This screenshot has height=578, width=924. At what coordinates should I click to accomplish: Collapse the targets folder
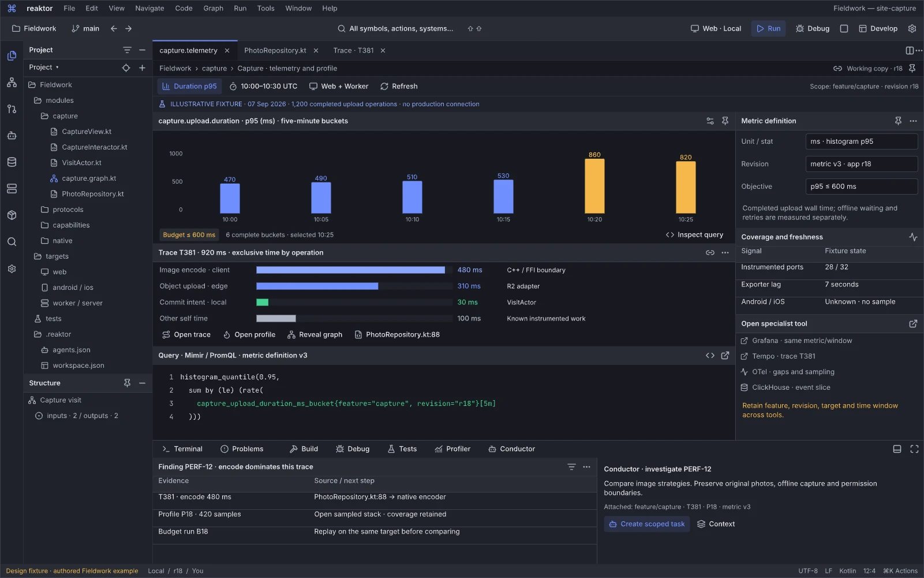[51, 256]
